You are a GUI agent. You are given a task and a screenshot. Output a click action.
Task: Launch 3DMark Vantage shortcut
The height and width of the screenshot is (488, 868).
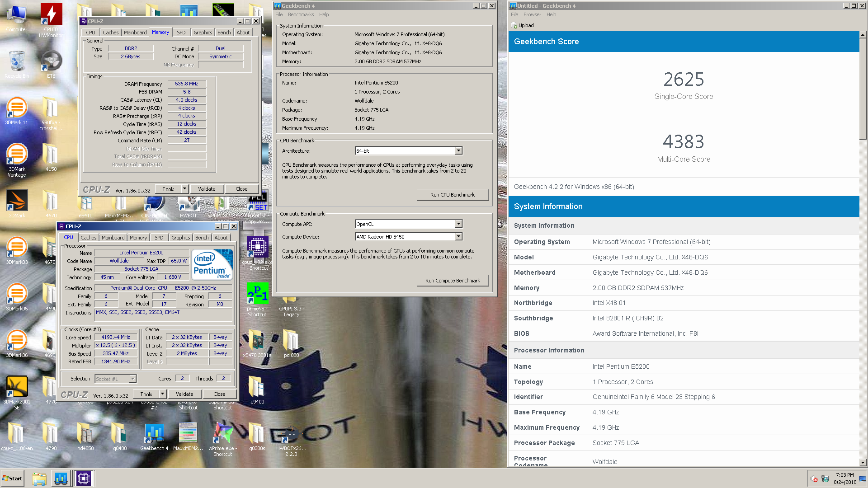coord(17,160)
